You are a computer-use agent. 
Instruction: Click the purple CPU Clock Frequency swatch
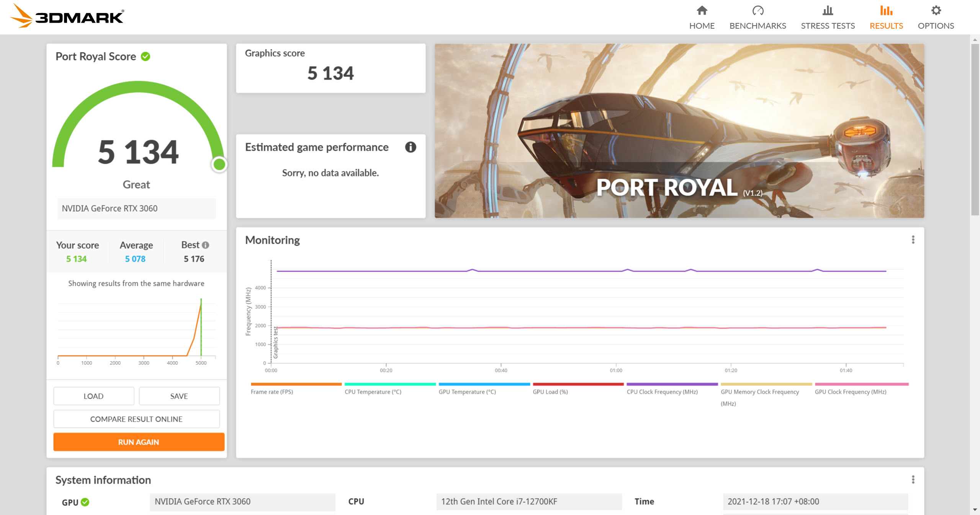click(672, 384)
